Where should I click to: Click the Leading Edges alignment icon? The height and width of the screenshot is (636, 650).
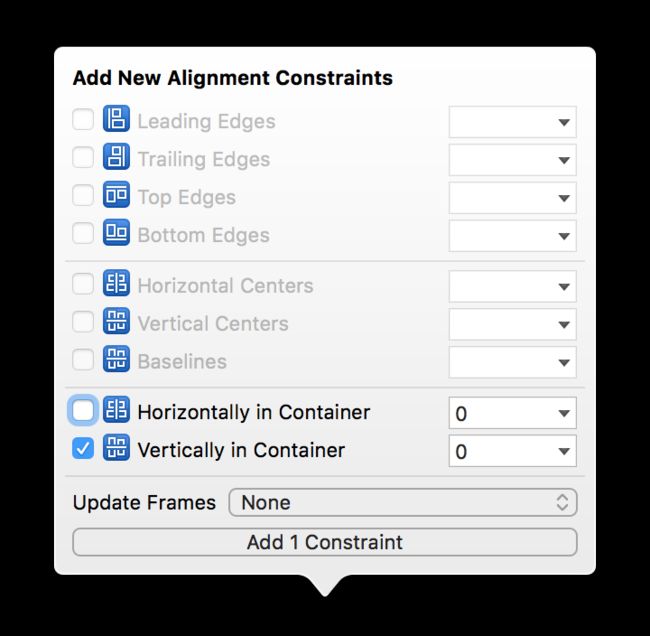click(x=116, y=119)
